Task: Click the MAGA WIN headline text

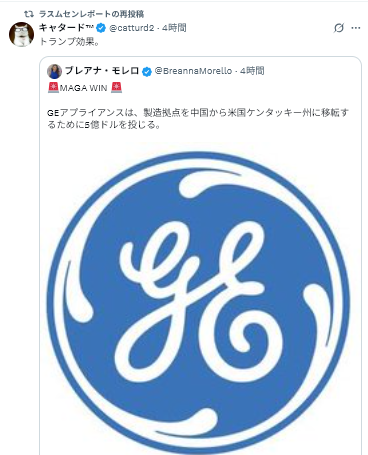Action: click(83, 88)
